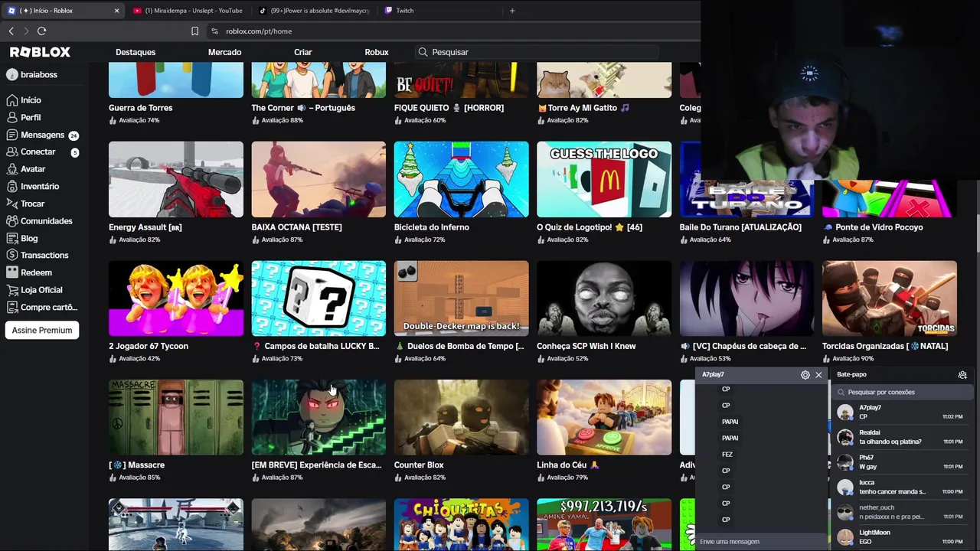Image resolution: width=980 pixels, height=551 pixels.
Task: Open the Massacre game thumbnail
Action: 176,417
